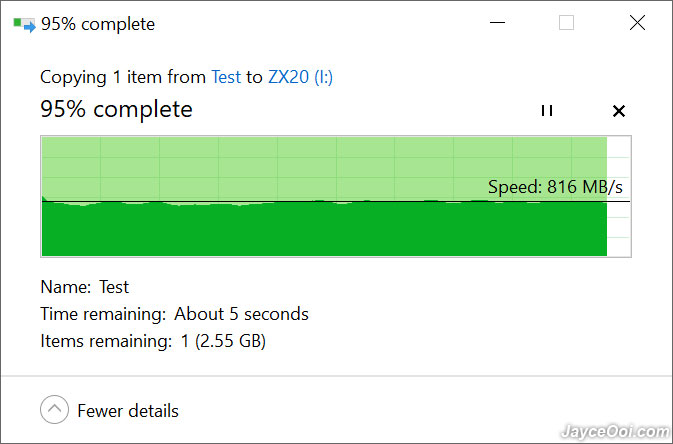Close the copy progress window
Viewport: 673px width, 444px height.
click(x=637, y=22)
